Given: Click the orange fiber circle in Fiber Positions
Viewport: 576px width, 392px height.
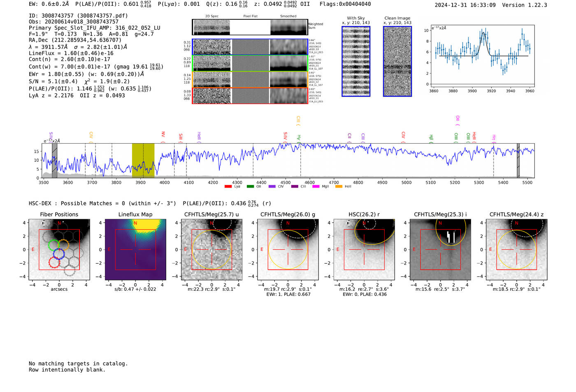Looking at the screenshot, I should tap(63, 245).
